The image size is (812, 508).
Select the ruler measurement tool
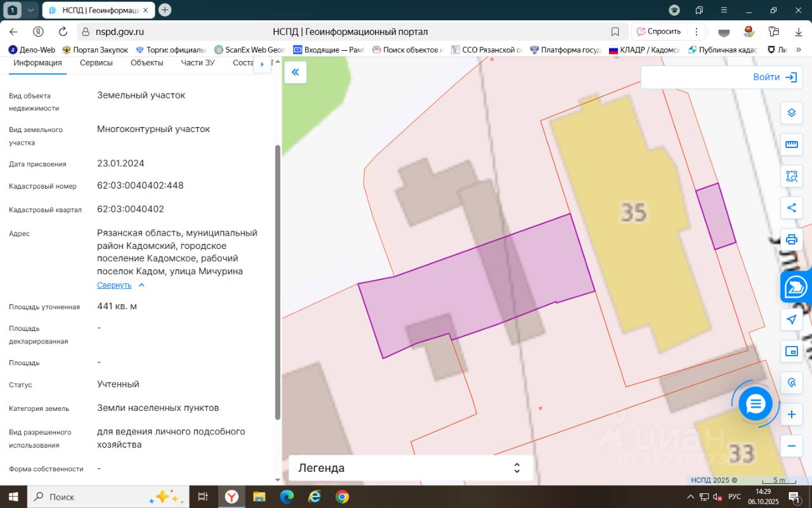[x=791, y=144]
